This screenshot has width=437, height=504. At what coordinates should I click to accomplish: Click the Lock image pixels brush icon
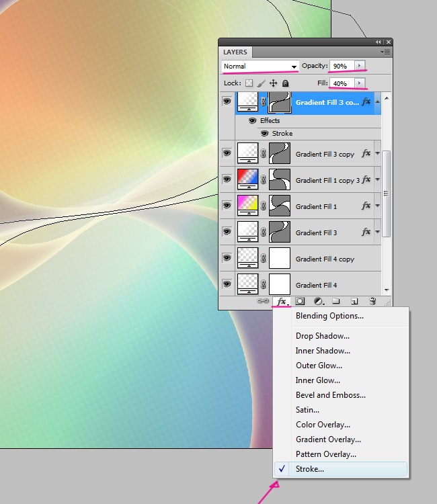coord(261,83)
